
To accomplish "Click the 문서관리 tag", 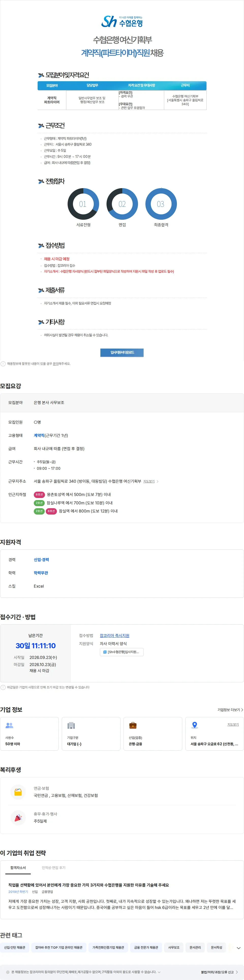I will click(x=195, y=948).
